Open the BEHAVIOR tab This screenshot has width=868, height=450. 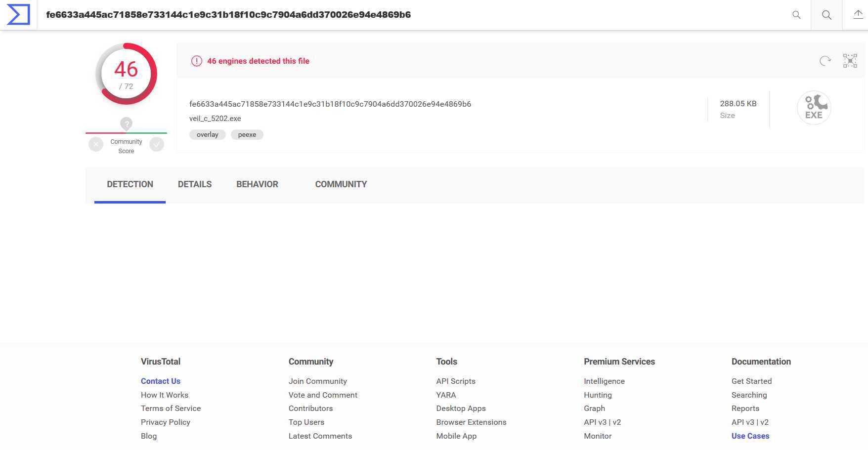pyautogui.click(x=257, y=184)
